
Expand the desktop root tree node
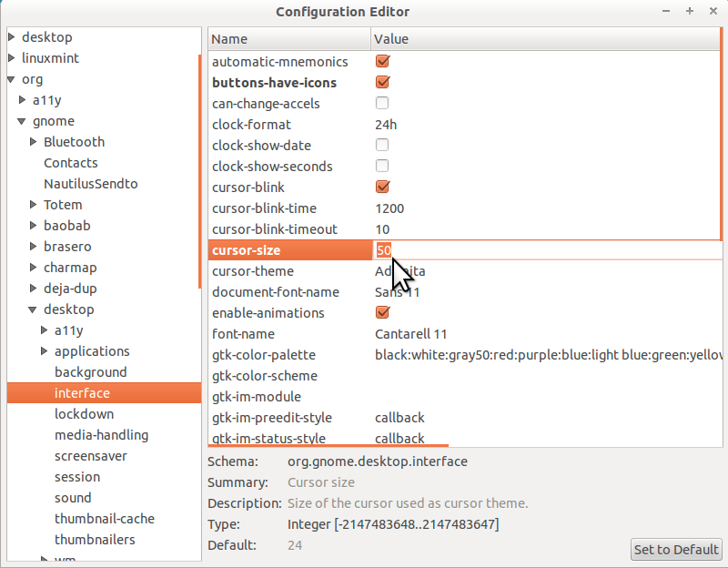(12, 37)
